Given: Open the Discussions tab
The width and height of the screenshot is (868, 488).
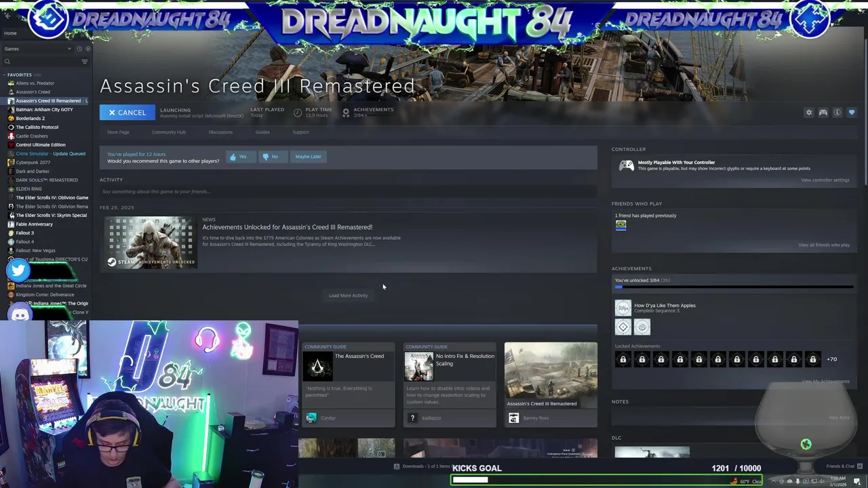Looking at the screenshot, I should point(220,132).
